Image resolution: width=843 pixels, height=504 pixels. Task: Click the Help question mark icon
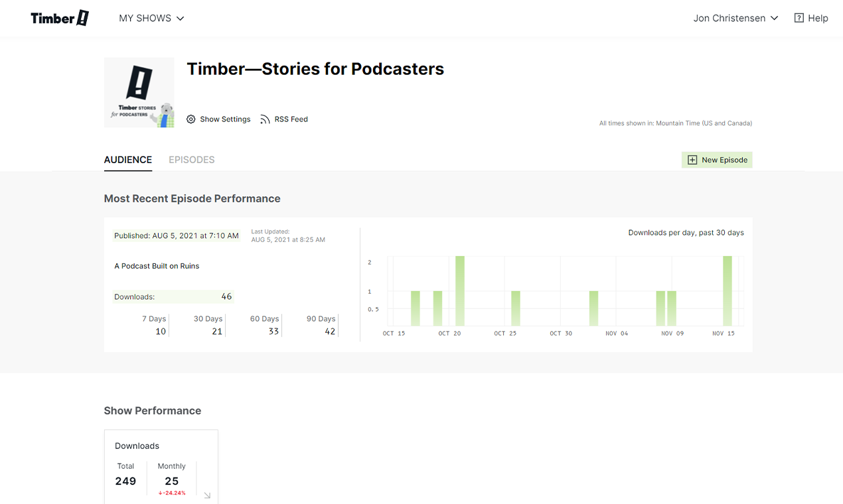(799, 18)
